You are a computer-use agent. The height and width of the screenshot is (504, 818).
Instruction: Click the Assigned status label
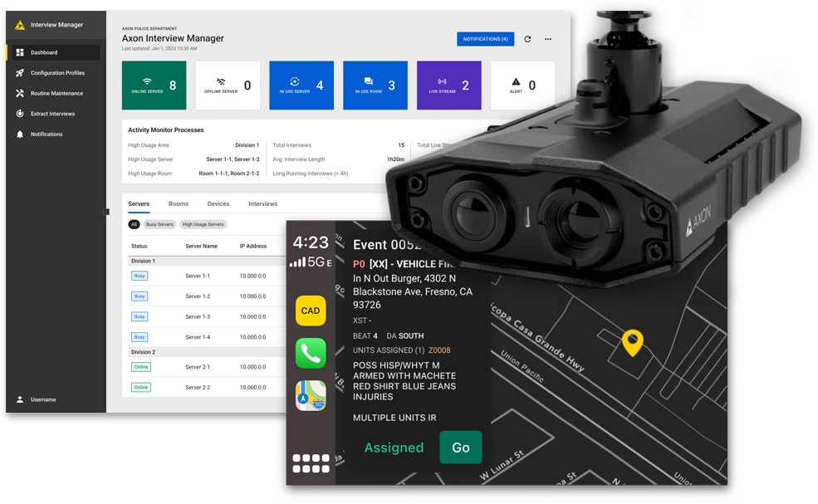click(394, 448)
